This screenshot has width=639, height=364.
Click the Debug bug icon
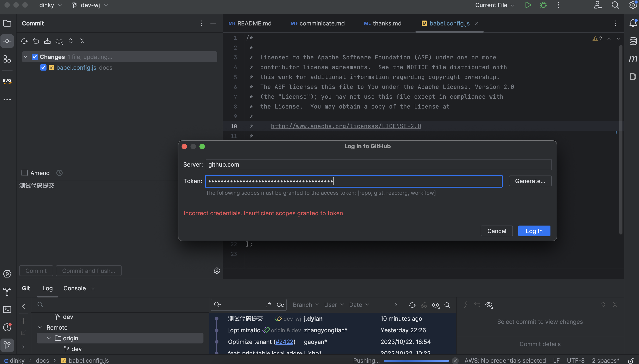[x=543, y=5]
